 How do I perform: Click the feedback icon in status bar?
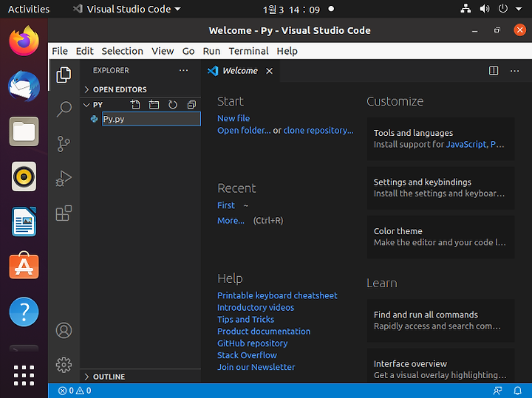pos(498,391)
